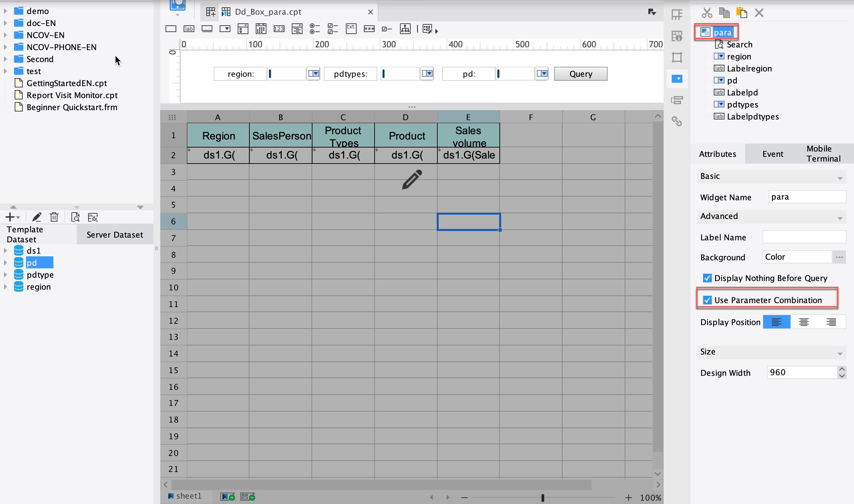Click the paste clipboard icon
Image resolution: width=854 pixels, height=504 pixels.
tap(741, 13)
